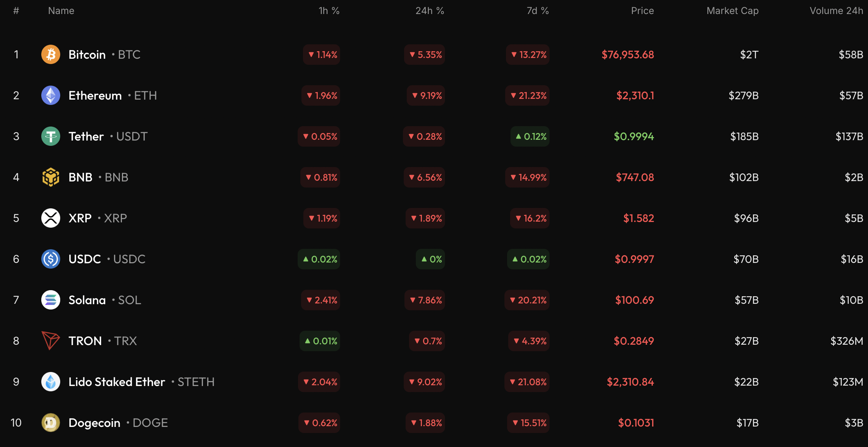Click the BNB cube icon
Screen dimensions: 868x447
(x=51, y=177)
